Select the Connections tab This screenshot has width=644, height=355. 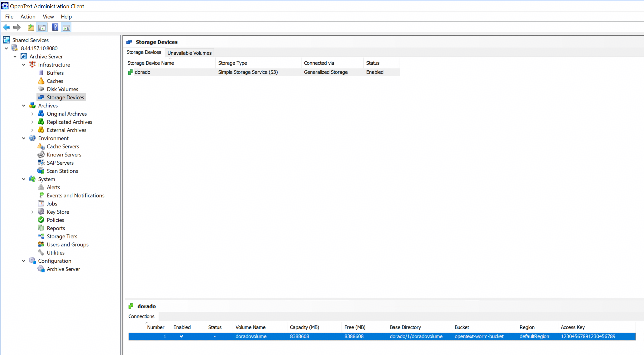(x=142, y=316)
